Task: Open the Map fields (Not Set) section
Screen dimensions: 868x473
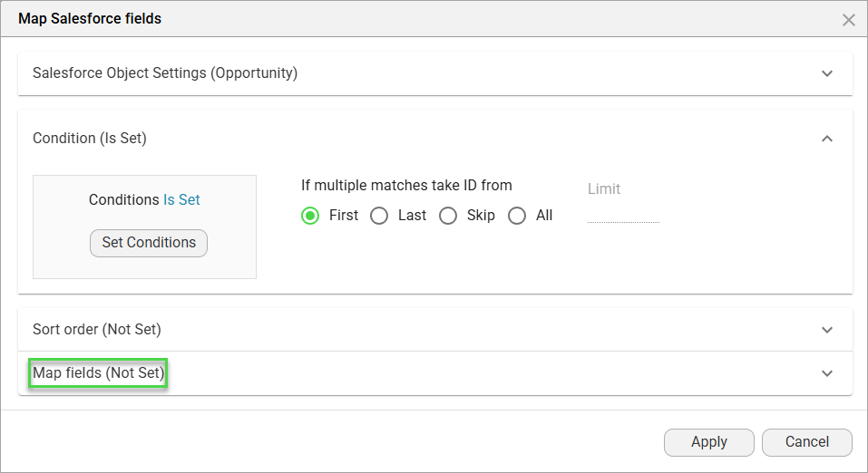Action: click(98, 373)
